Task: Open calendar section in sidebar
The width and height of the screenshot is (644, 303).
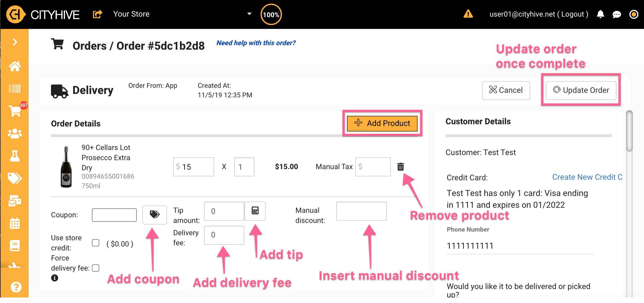Action: 15,223
